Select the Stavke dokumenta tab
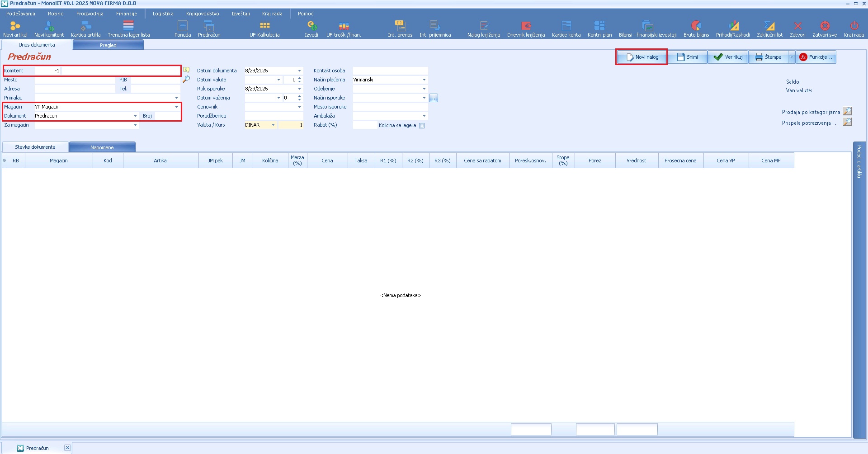The height and width of the screenshot is (454, 868). (x=35, y=147)
